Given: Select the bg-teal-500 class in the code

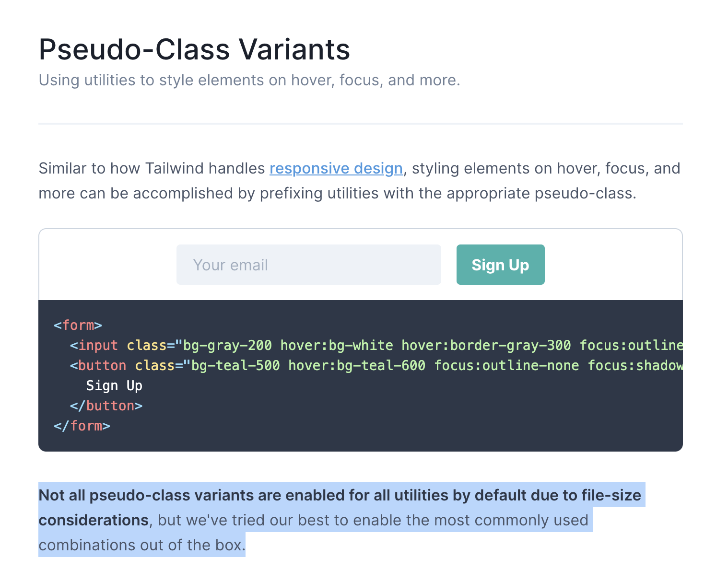Looking at the screenshot, I should (235, 365).
